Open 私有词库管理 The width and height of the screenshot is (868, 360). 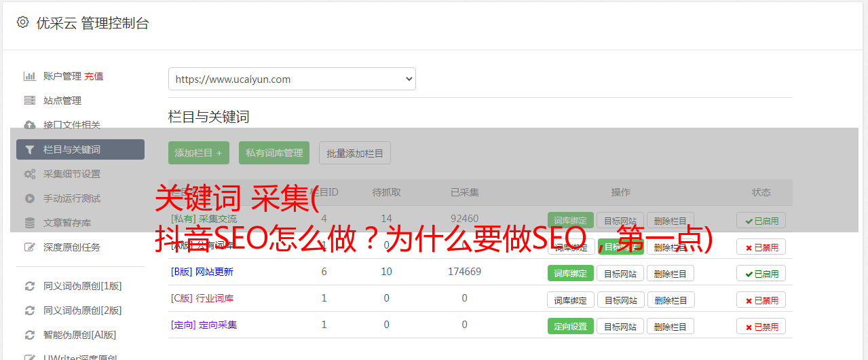click(274, 153)
